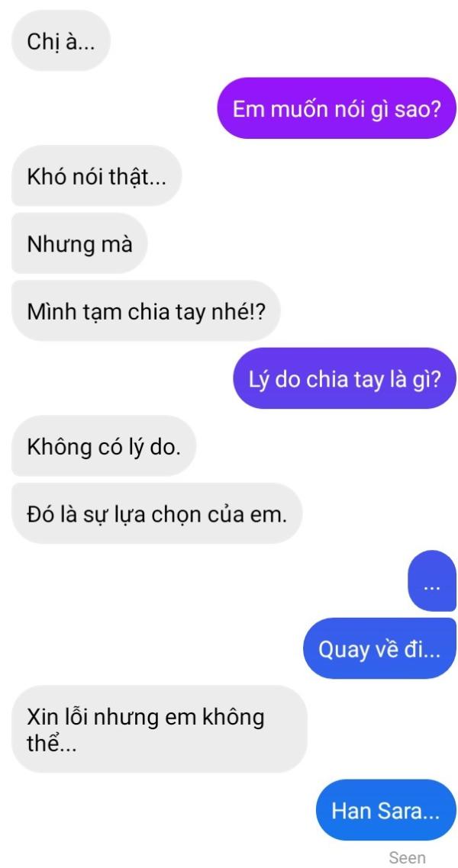Select 'Lý do chia tay là gì?' bubble

click(344, 378)
